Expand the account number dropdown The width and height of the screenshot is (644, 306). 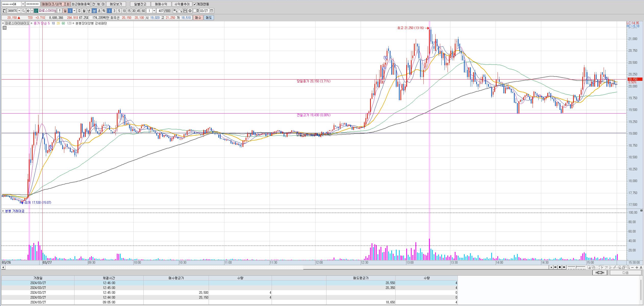pos(23,4)
